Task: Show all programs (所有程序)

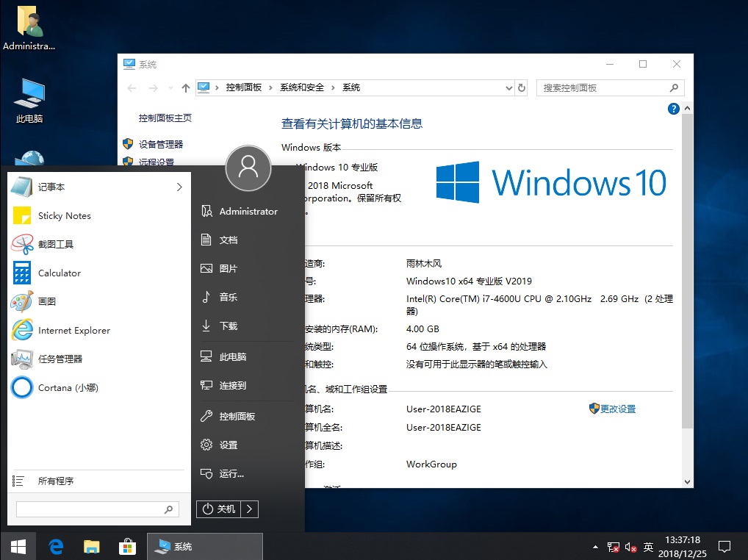Action: pyautogui.click(x=99, y=481)
